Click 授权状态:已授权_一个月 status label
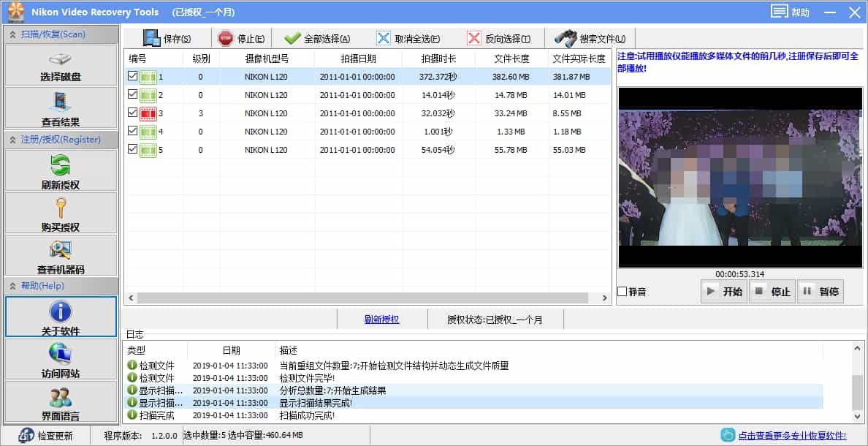The height and width of the screenshot is (446, 868). point(495,320)
